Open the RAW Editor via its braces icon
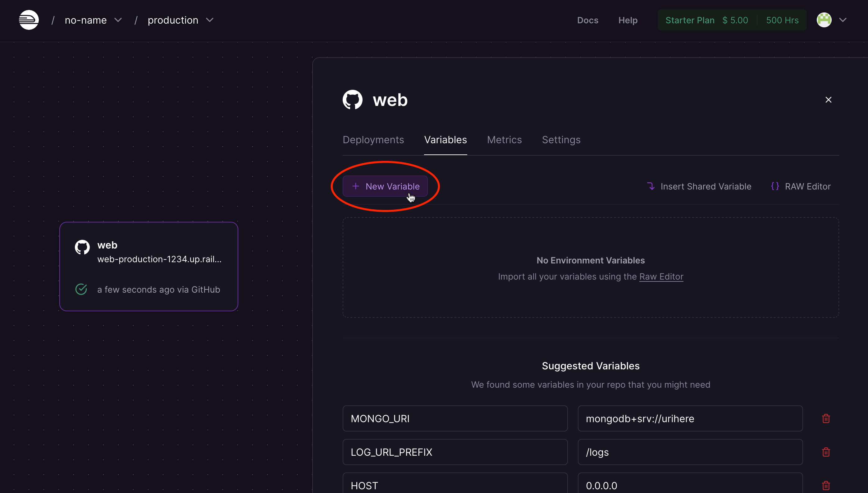This screenshot has height=493, width=868. [x=775, y=186]
